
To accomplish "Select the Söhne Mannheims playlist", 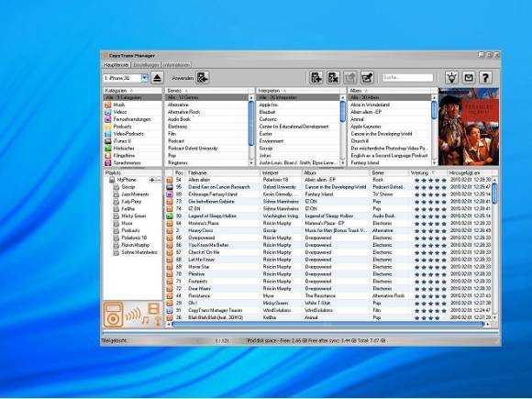I will point(139,252).
